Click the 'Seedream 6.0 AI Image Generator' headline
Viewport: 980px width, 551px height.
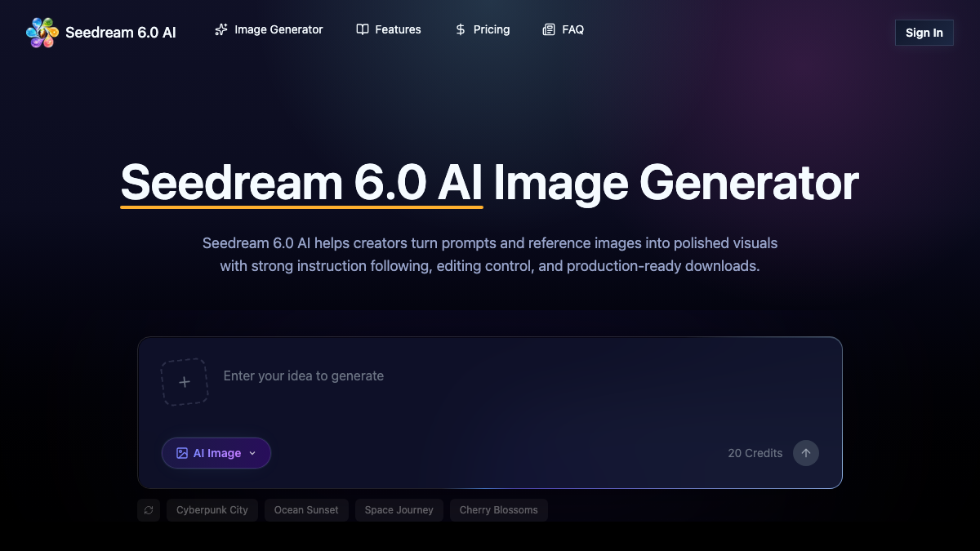coord(490,182)
